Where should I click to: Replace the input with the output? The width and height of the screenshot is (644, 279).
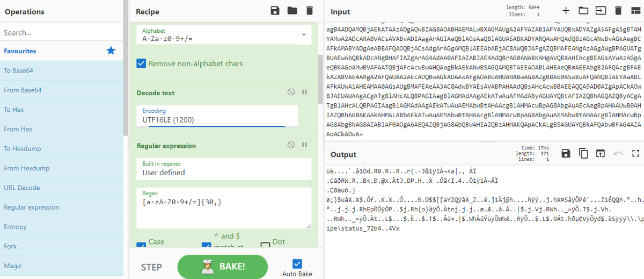pyautogui.click(x=601, y=154)
